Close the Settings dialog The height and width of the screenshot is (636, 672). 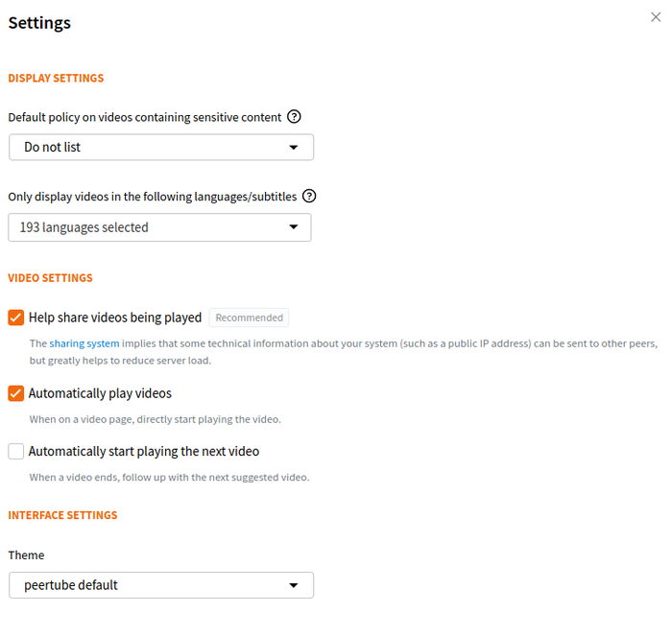click(x=656, y=17)
